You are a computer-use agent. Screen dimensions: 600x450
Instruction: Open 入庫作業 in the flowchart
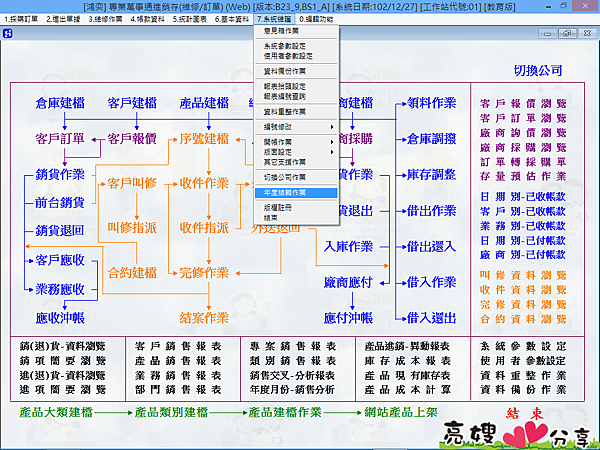pyautogui.click(x=348, y=246)
